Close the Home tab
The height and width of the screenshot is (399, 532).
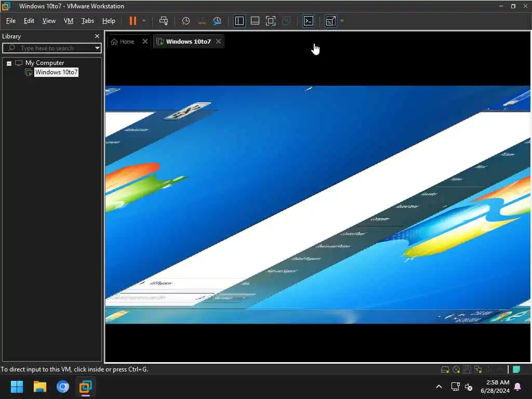pos(145,42)
